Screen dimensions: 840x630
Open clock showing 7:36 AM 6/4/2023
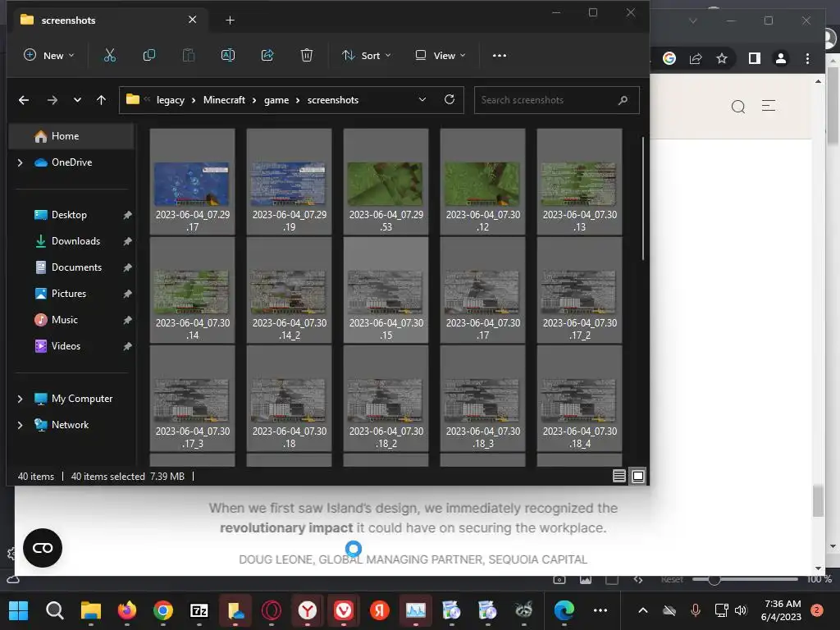781,610
